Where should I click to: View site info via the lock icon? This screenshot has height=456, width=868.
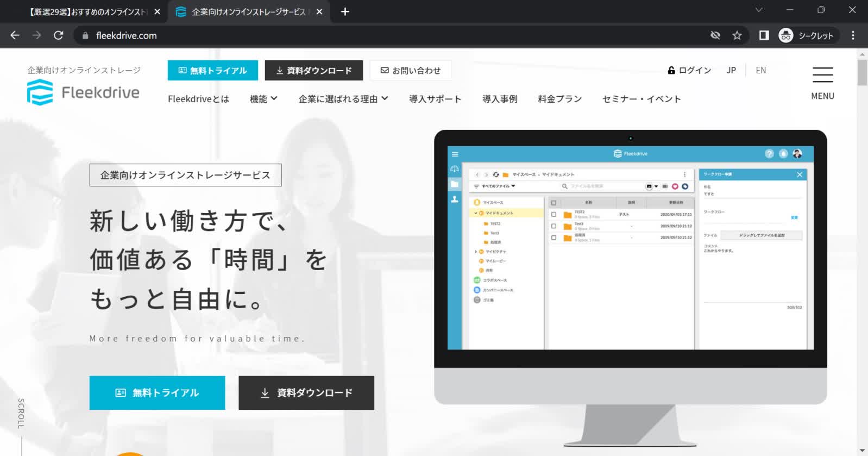click(85, 35)
